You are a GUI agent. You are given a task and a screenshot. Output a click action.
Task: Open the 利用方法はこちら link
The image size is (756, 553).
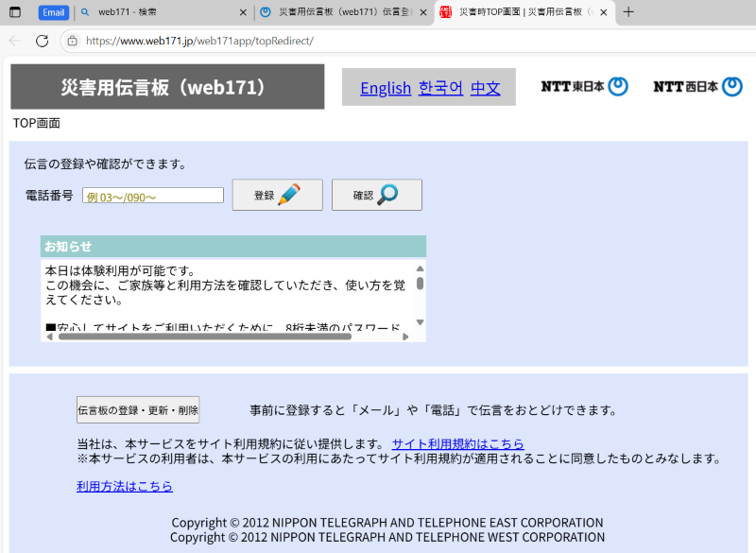tap(125, 487)
